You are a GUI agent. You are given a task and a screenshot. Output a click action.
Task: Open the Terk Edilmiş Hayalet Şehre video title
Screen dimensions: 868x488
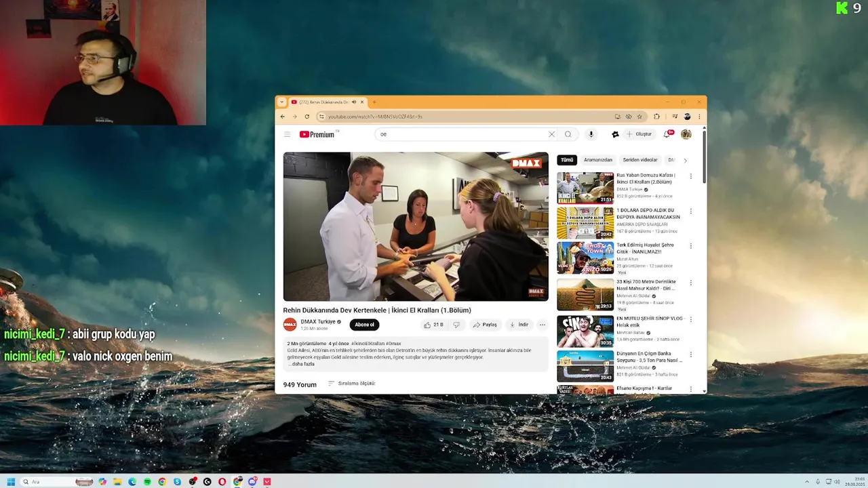(645, 248)
